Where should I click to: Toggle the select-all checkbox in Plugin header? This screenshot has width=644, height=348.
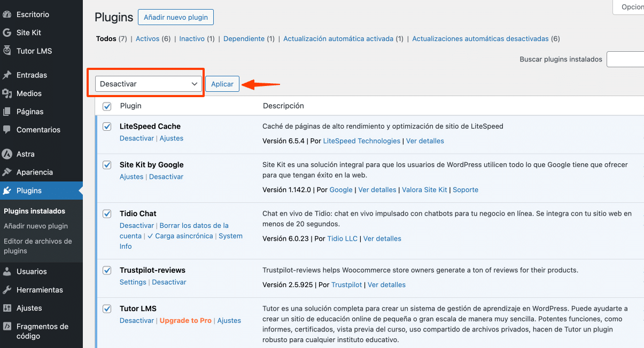pos(107,106)
